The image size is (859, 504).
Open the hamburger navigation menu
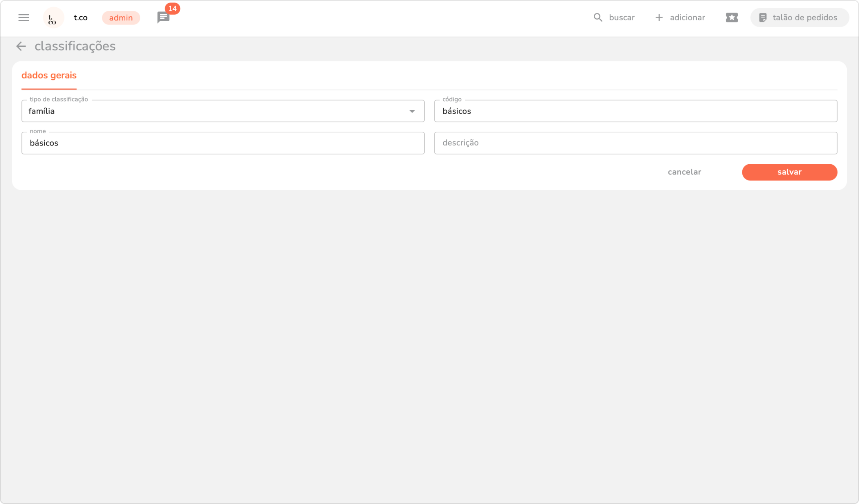tap(24, 17)
